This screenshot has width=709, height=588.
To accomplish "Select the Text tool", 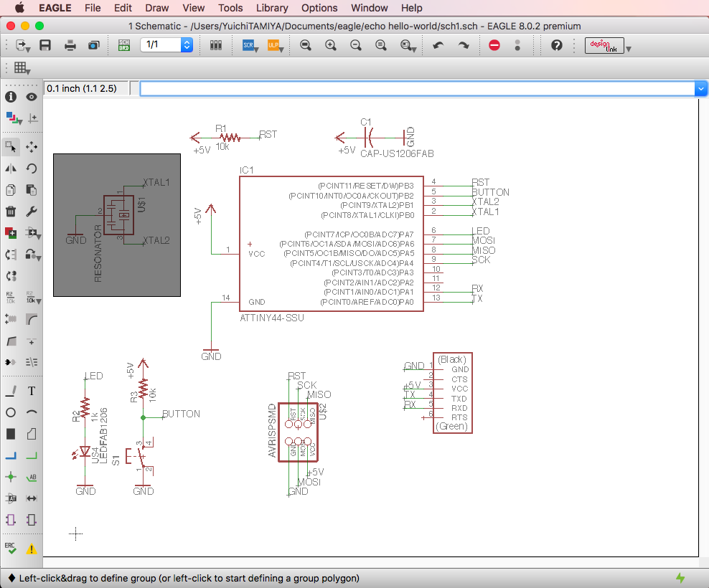I will coord(31,391).
